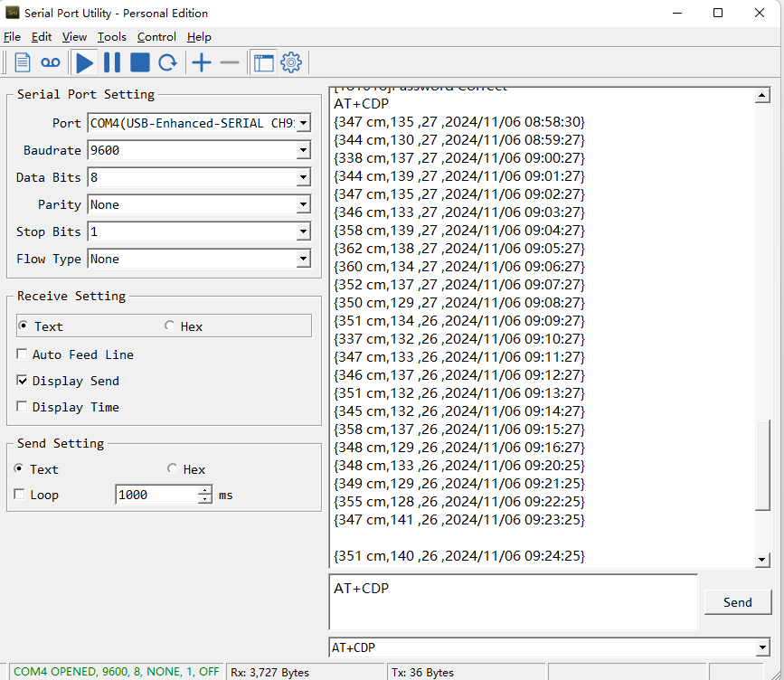
Task: Click the Refresh/restart toolbar icon
Action: [167, 63]
